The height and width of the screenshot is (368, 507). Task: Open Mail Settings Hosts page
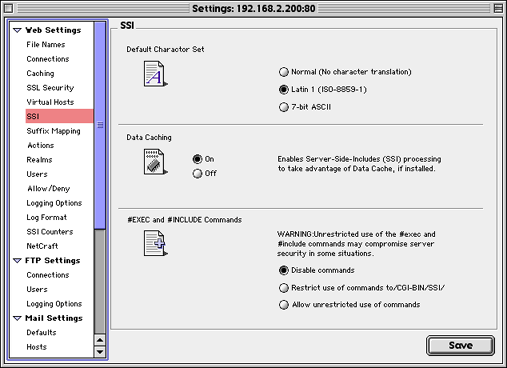[36, 347]
